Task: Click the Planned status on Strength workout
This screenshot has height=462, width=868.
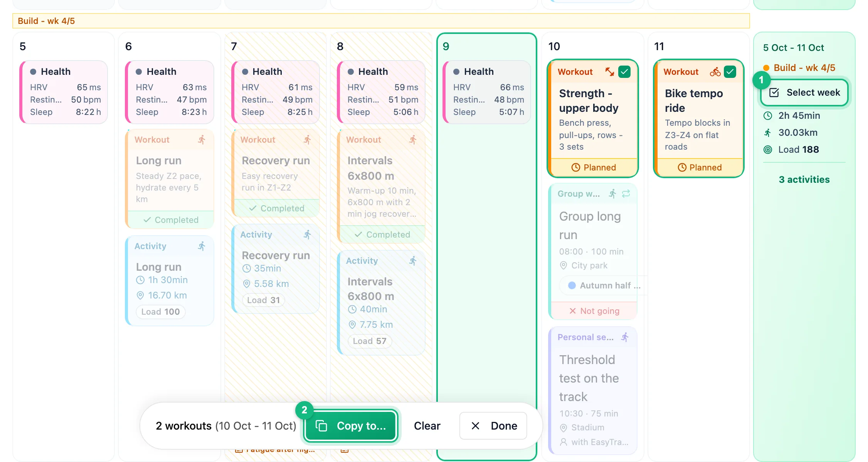Action: (594, 167)
